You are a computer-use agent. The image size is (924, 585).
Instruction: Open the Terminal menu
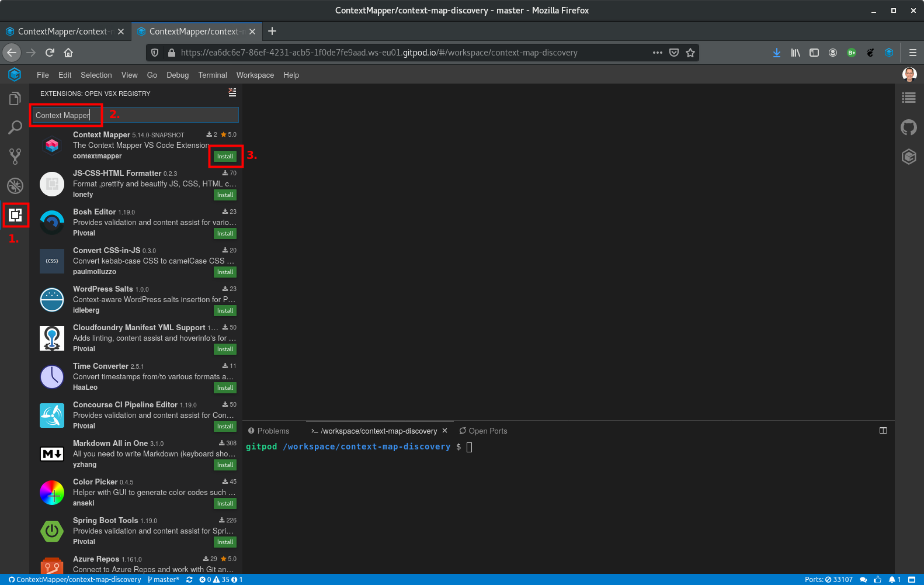coord(213,75)
